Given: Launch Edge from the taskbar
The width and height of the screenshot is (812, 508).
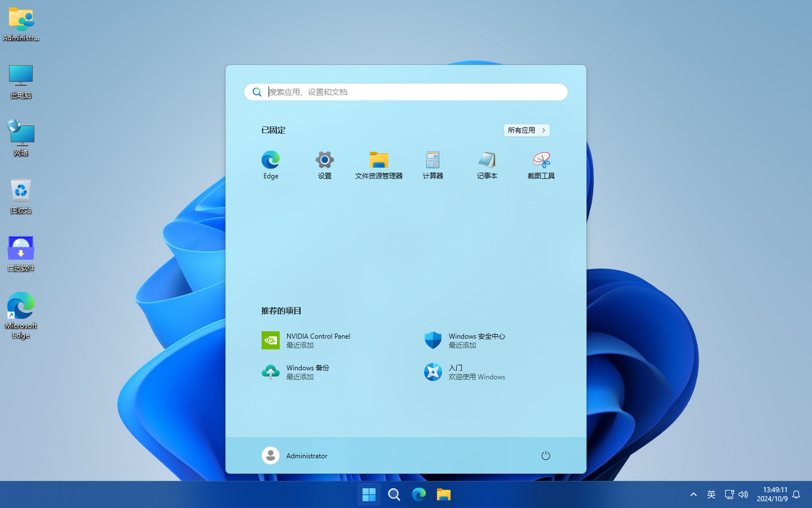Looking at the screenshot, I should [x=419, y=495].
